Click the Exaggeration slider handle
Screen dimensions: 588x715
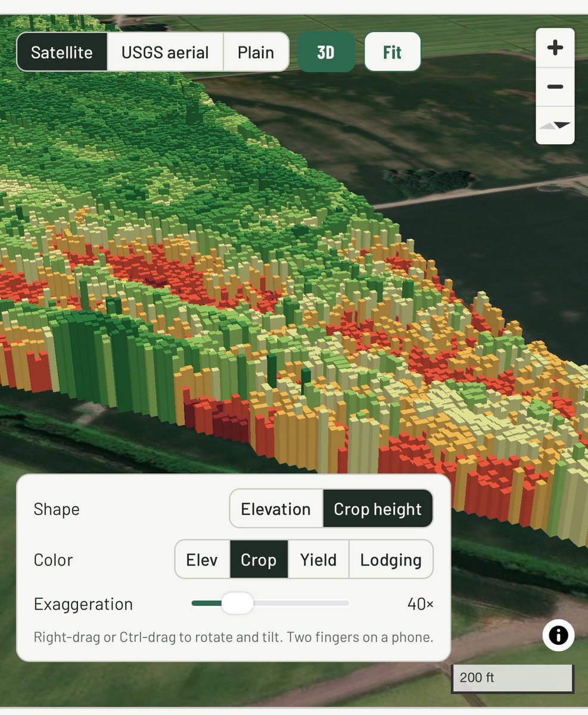(x=237, y=604)
